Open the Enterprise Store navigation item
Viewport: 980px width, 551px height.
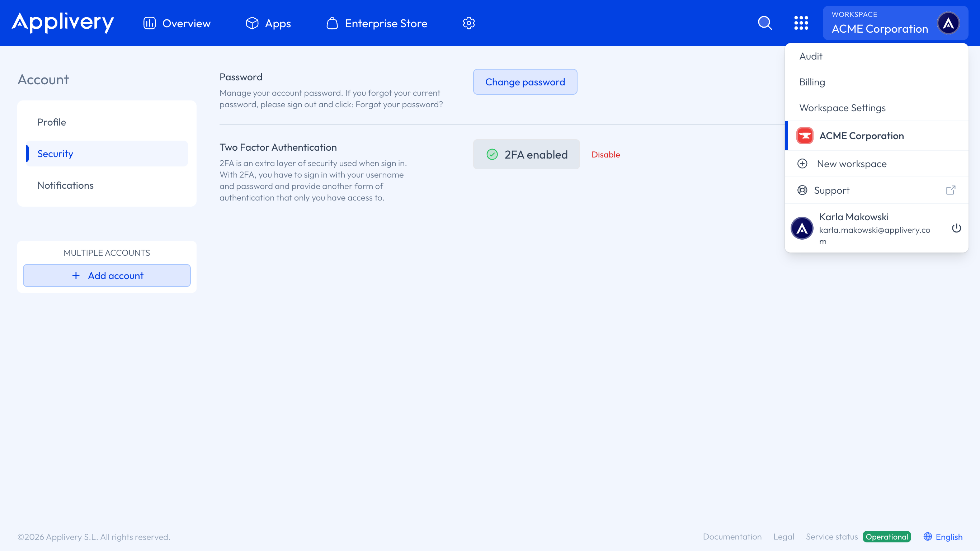[377, 23]
